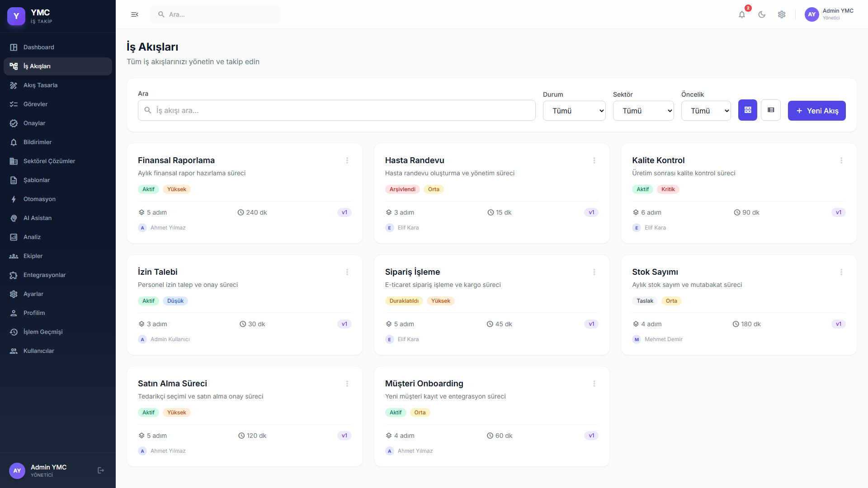Go to Görevler in the sidebar
The width and height of the screenshot is (868, 488).
pyautogui.click(x=58, y=104)
